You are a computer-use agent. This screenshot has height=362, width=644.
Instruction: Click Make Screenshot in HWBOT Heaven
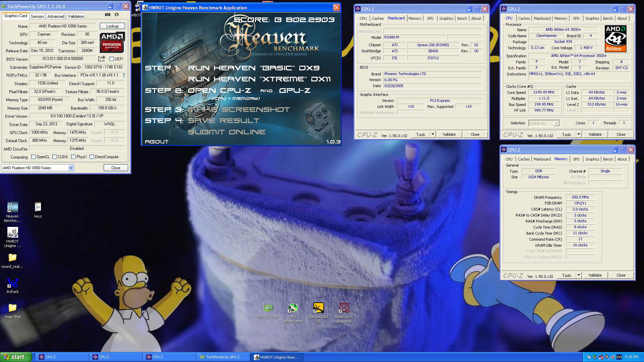coord(238,110)
